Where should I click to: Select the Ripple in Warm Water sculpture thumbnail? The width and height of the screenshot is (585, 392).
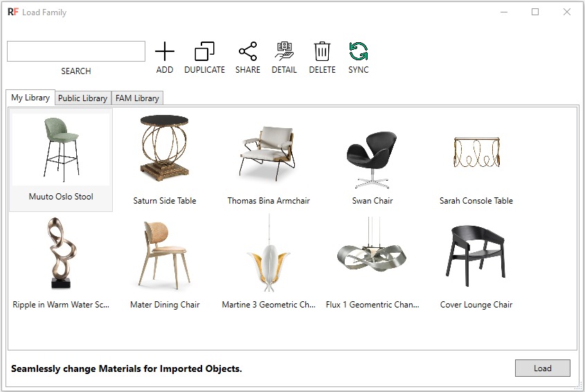61,253
